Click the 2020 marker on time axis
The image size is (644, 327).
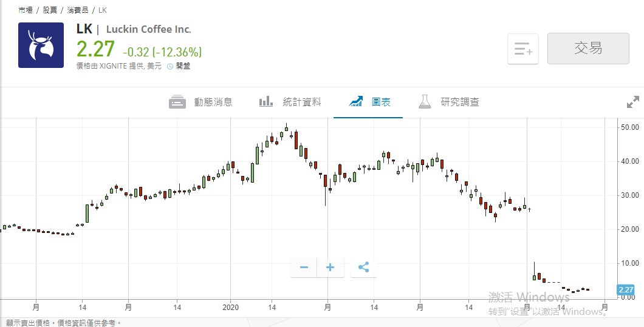pyautogui.click(x=231, y=308)
